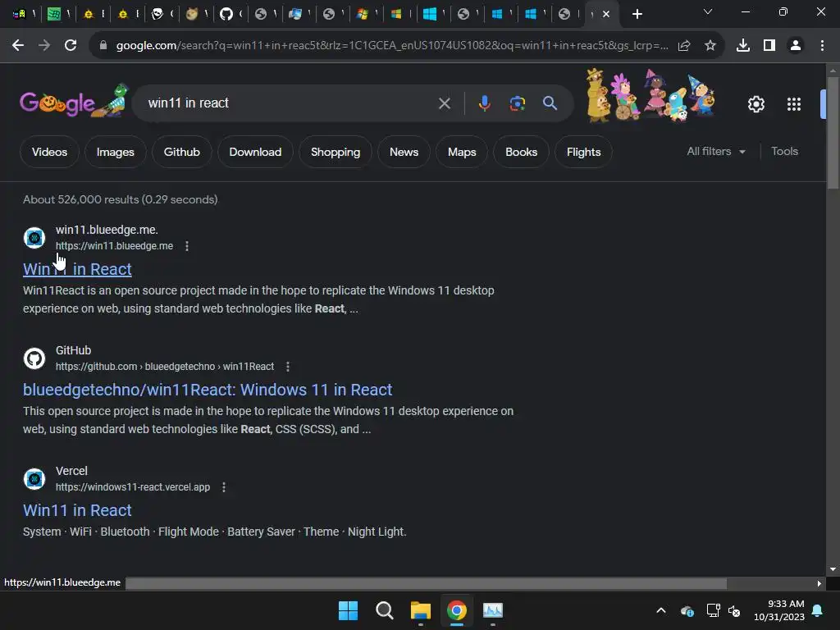Image resolution: width=840 pixels, height=630 pixels.
Task: Show hidden system tray icons
Action: 661,610
